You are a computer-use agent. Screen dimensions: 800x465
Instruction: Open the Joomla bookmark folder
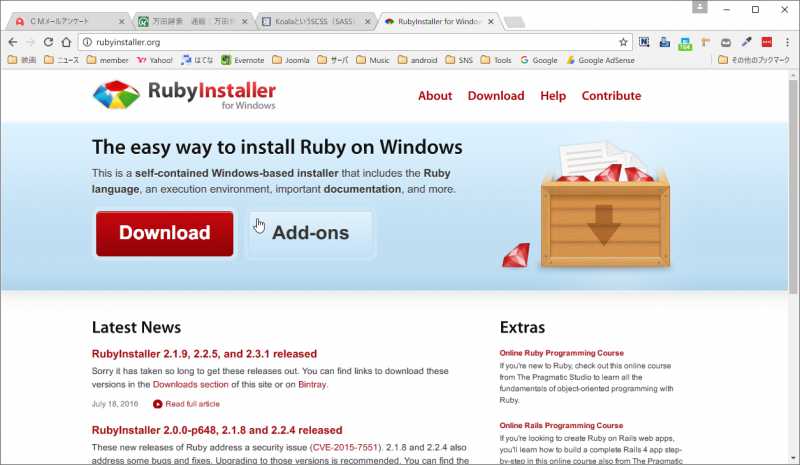pos(291,60)
